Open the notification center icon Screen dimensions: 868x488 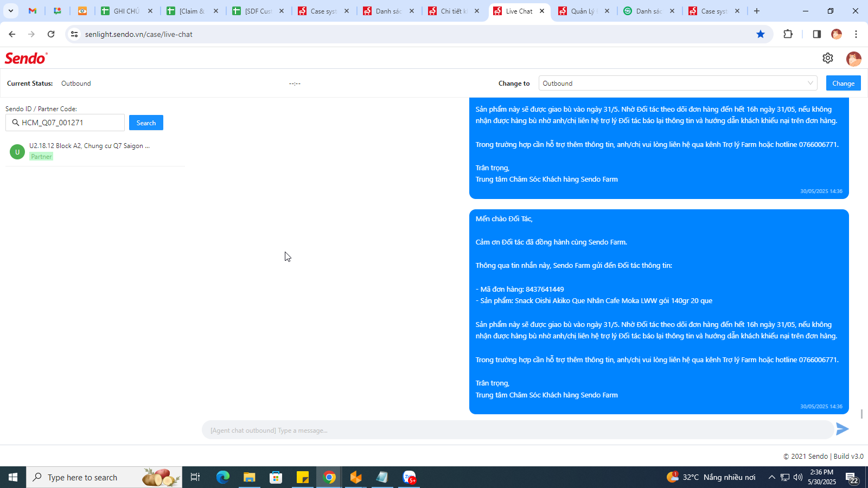coord(852,478)
